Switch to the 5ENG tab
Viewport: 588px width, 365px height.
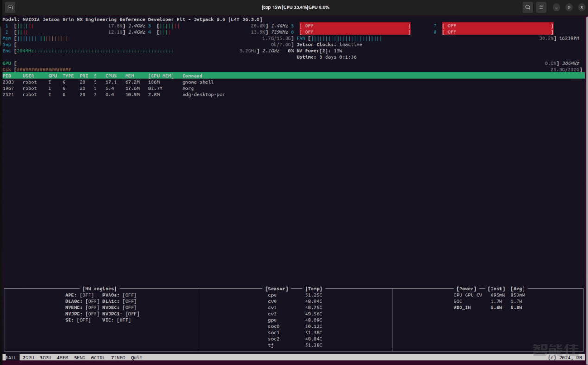(80, 358)
